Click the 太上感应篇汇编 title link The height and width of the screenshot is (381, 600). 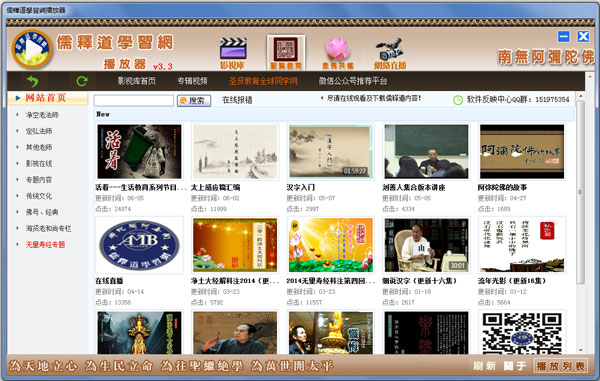coord(215,187)
